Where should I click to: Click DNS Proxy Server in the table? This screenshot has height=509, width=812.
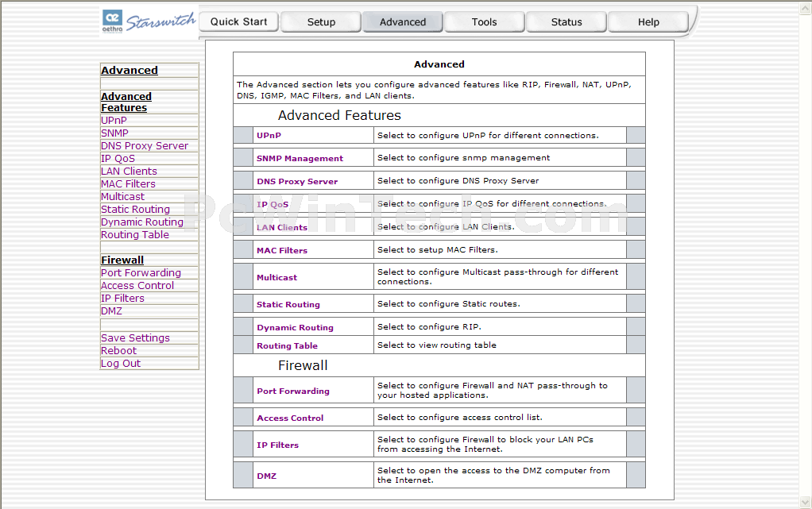pos(297,181)
